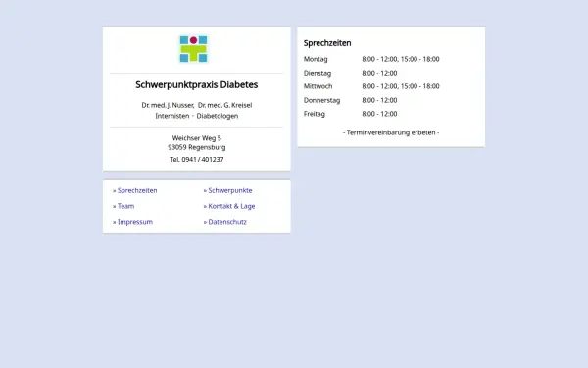Screen dimensions: 588x368
Task: Select the Mittwoch row label
Action: tap(318, 86)
